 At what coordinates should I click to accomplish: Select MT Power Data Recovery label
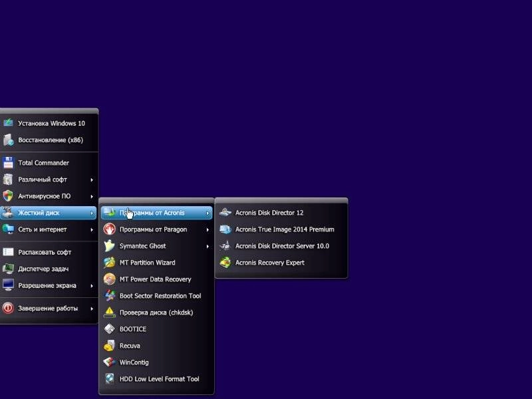pos(156,279)
